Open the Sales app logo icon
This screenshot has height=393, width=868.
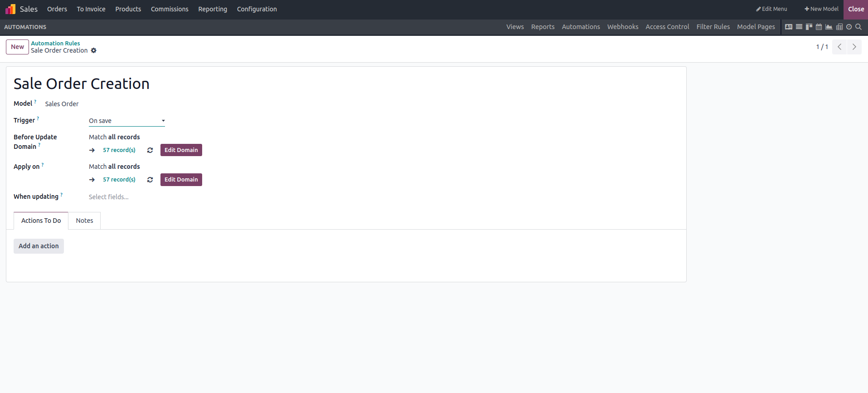click(10, 9)
